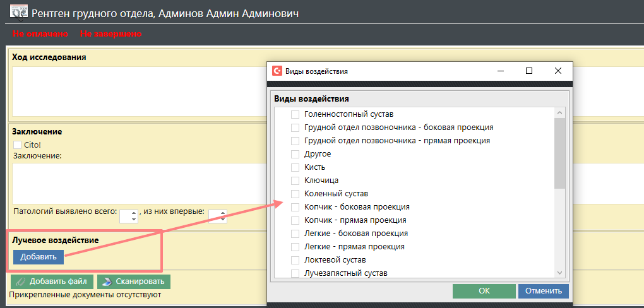
Task: Close the Виды воздействия dialog window
Action: coord(558,71)
